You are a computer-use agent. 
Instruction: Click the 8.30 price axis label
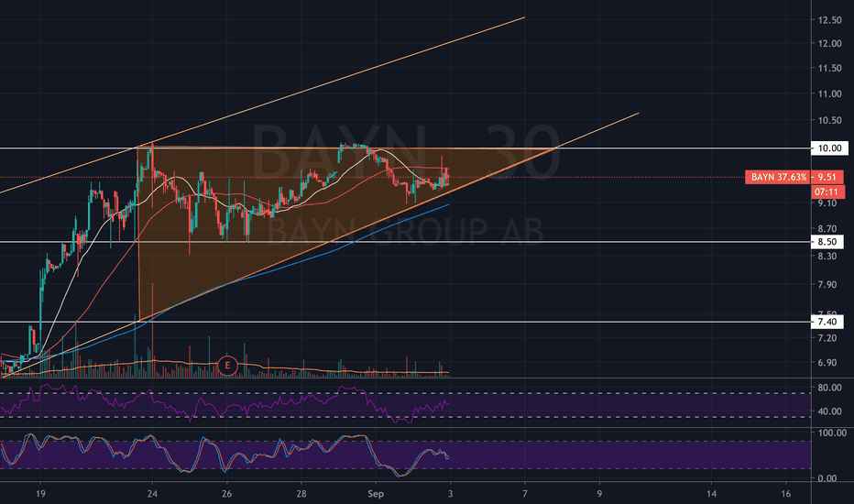[x=827, y=256]
